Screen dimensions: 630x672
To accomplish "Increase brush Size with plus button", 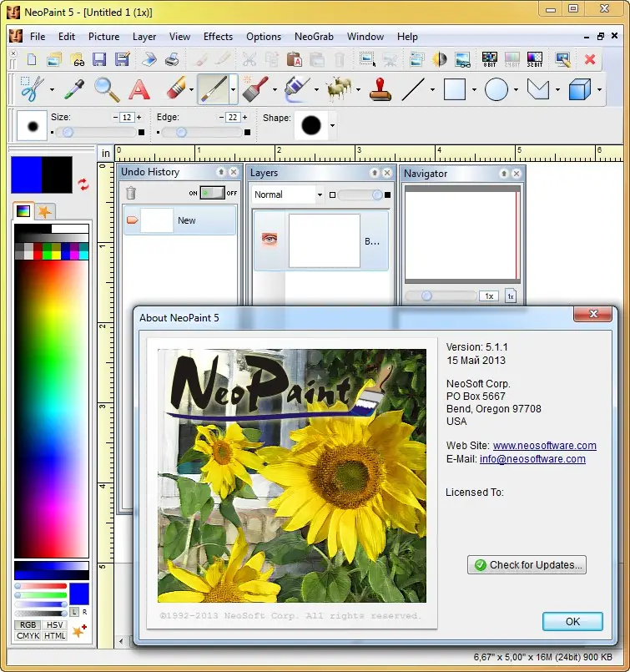I will 139,117.
